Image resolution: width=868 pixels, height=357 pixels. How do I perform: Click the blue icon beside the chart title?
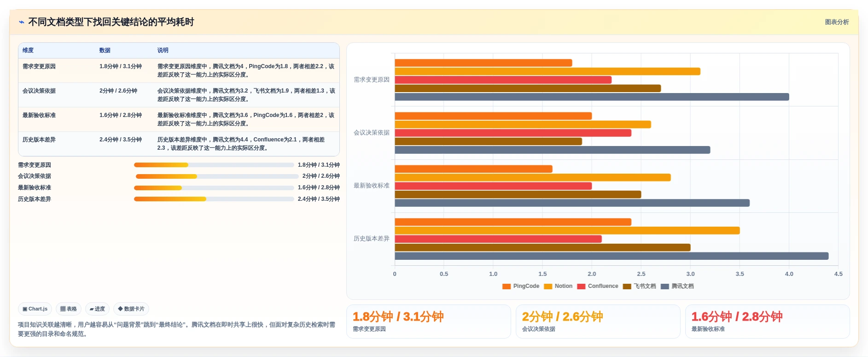[x=21, y=22]
